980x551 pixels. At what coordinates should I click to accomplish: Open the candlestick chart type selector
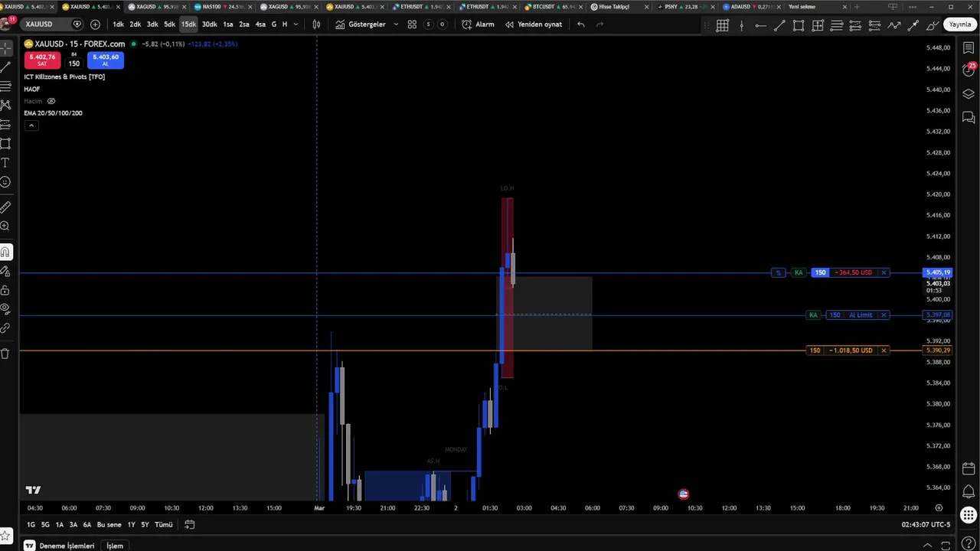click(x=316, y=24)
